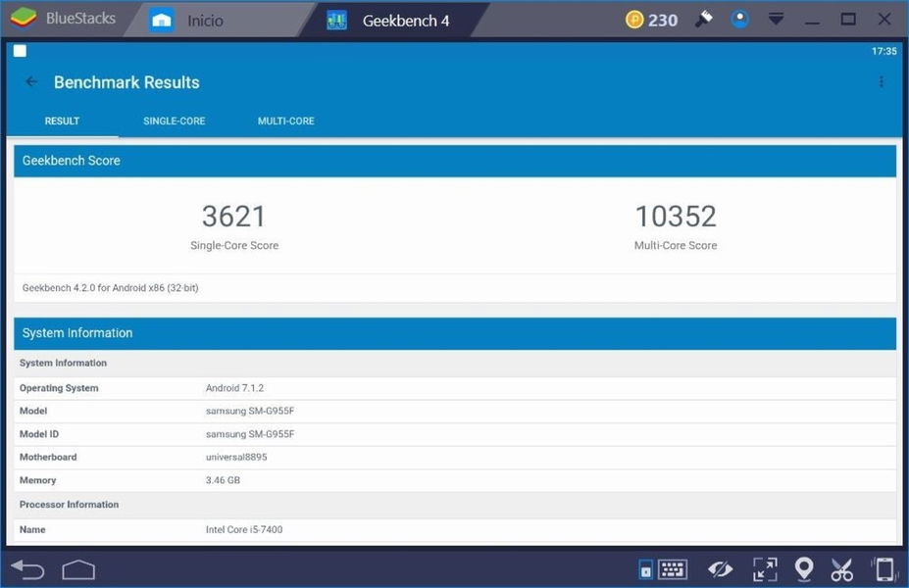
Task: Click the Android 7.1.2 operating system value
Action: pos(234,388)
